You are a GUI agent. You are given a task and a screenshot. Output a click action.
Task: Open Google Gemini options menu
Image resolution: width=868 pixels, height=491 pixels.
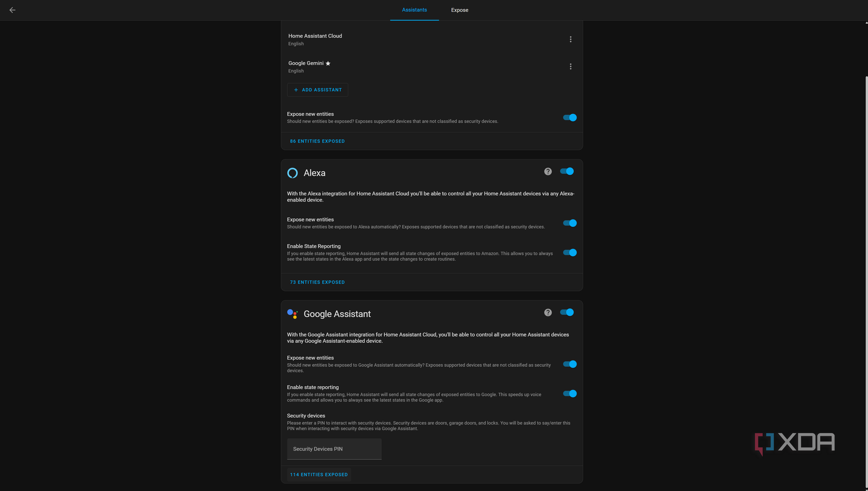click(x=570, y=66)
